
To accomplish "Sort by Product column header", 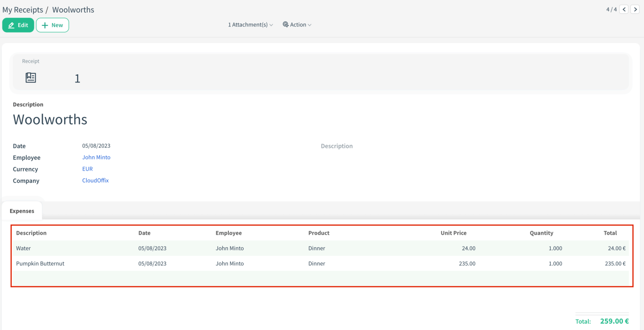I will [319, 233].
